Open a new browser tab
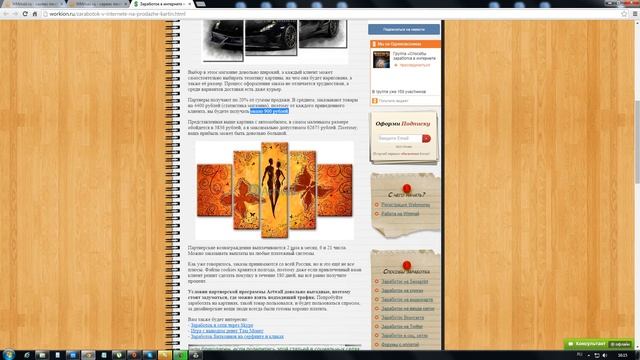Screen dimensions: 640x360 point(200,4)
